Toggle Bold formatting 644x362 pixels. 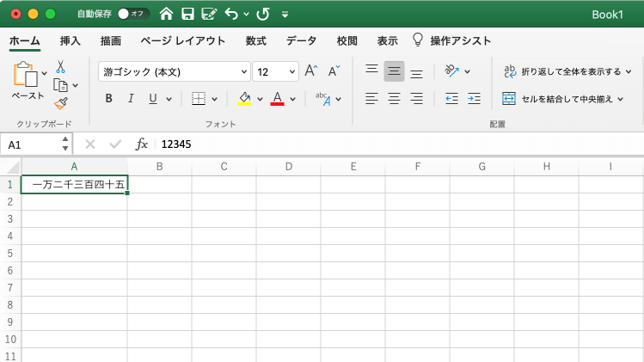point(108,99)
